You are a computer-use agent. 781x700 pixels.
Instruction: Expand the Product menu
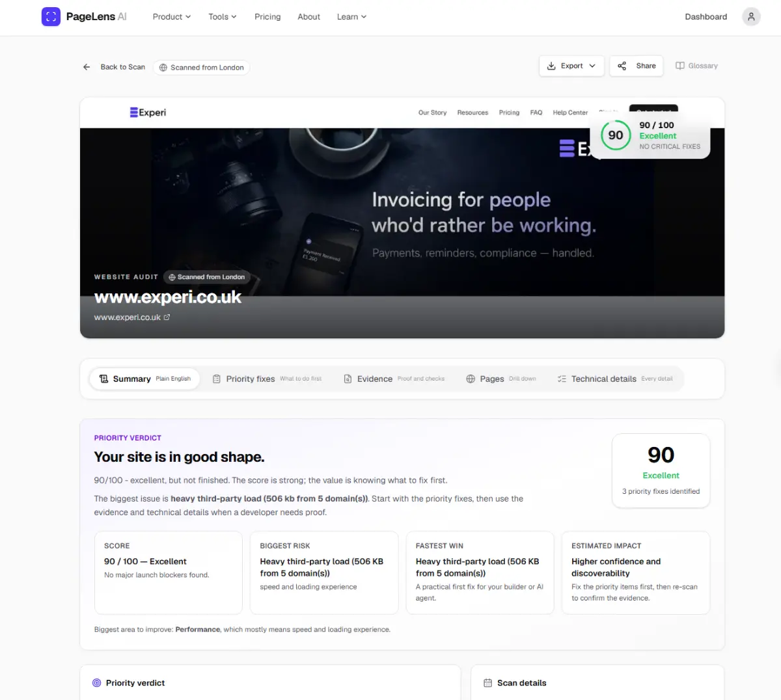coord(172,17)
